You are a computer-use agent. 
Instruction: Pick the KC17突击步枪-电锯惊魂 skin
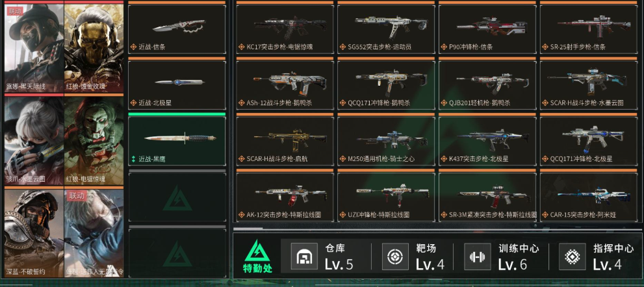pos(285,29)
